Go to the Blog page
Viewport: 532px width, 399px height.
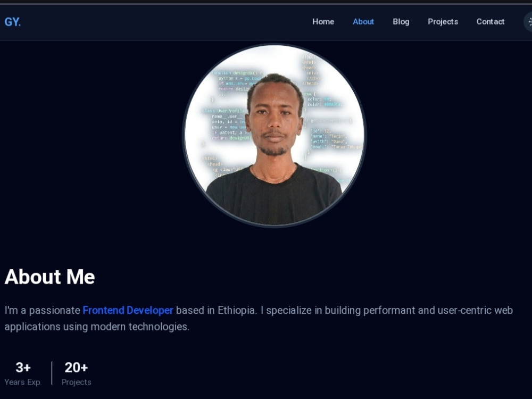[x=401, y=22]
